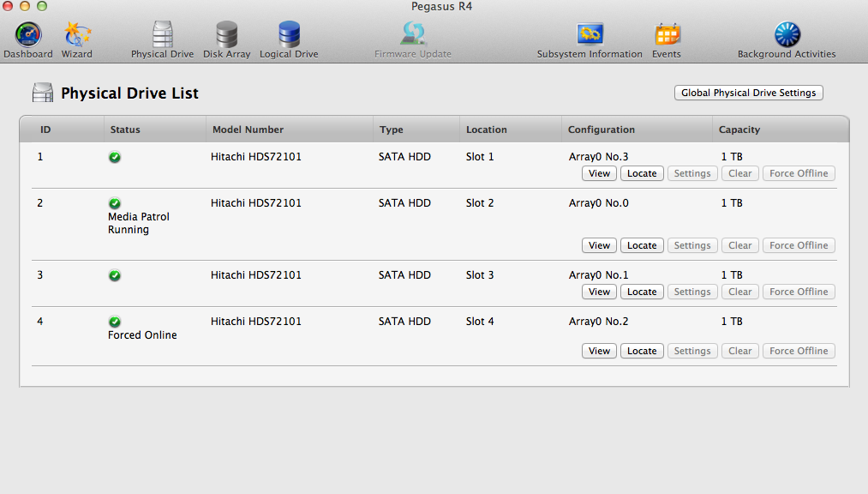
Task: Open the Dashboard gauge icon
Action: (28, 34)
